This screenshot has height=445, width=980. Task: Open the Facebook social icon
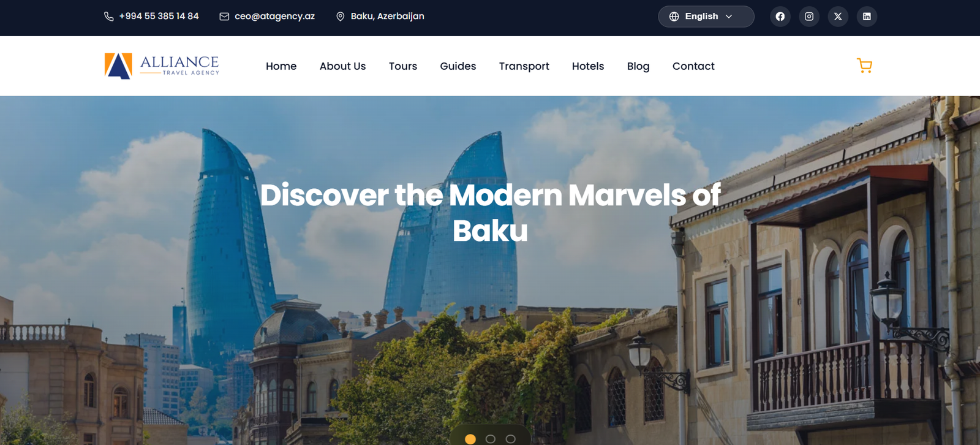point(780,17)
